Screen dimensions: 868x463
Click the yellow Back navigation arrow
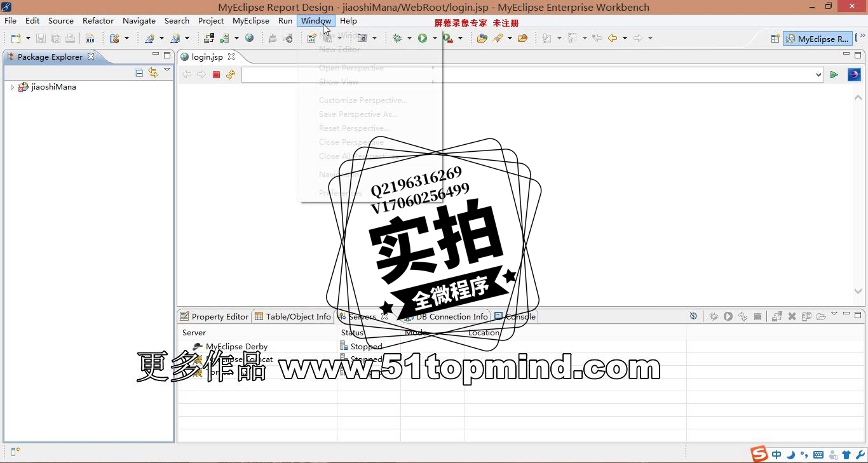[613, 38]
